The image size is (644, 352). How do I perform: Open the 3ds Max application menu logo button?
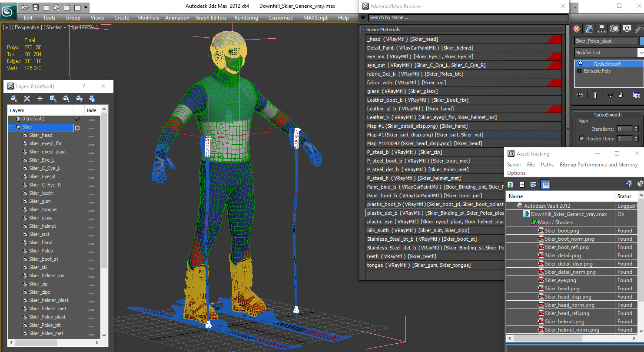pos(8,10)
